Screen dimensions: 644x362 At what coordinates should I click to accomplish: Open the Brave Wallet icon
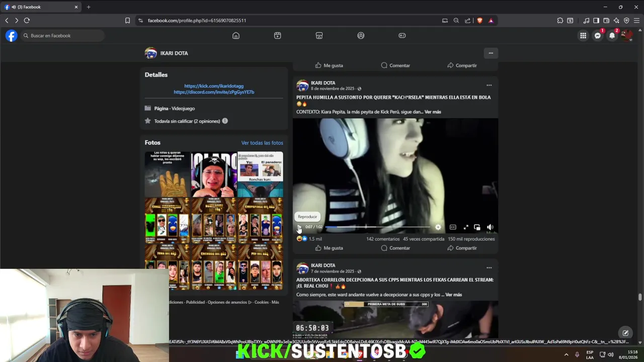[x=606, y=21]
